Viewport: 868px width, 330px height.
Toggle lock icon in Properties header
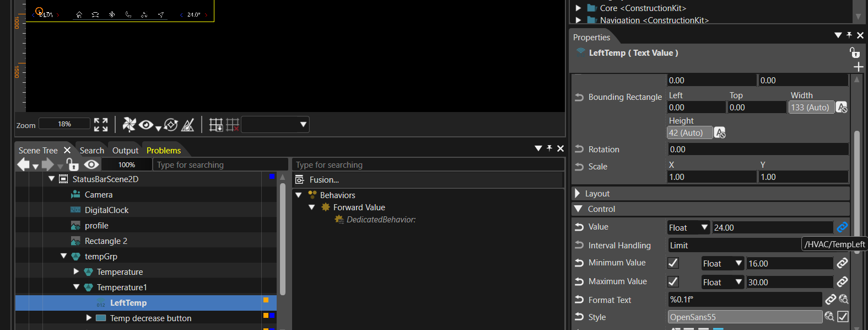point(854,52)
